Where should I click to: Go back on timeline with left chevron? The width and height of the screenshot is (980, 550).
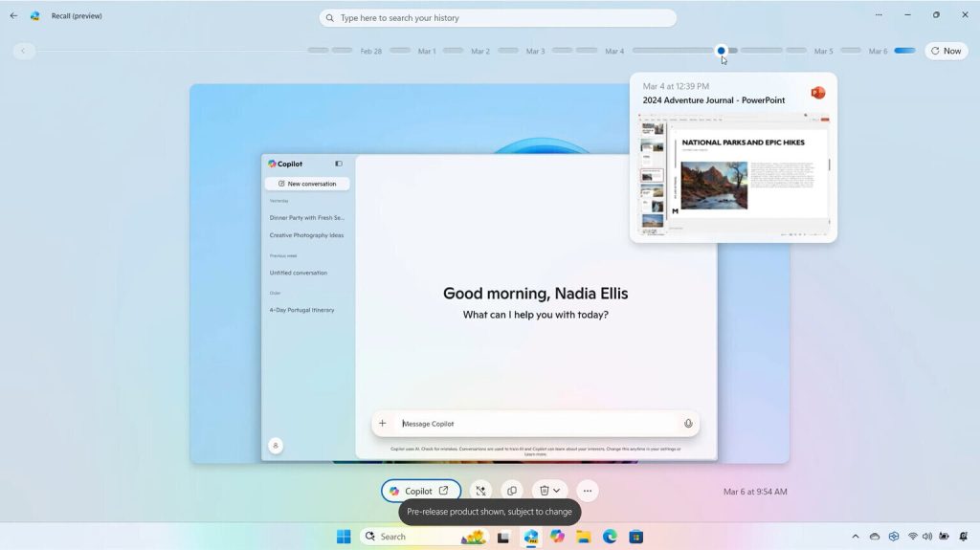[24, 51]
